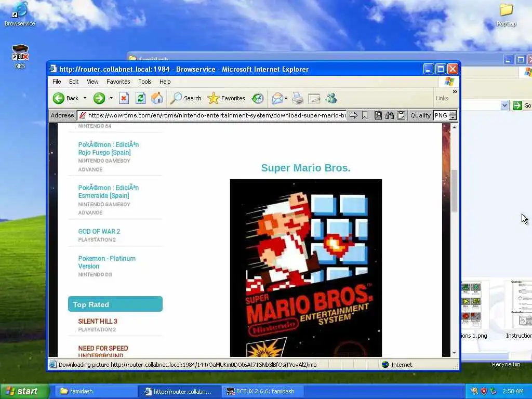Open the Forward button history dropdown
The image size is (532, 399).
[x=111, y=98]
